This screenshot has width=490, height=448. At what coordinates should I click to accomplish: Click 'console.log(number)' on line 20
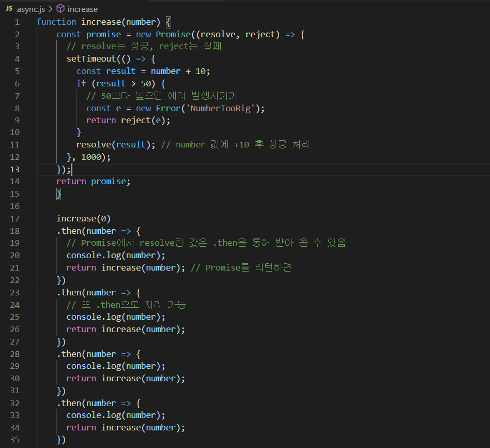113,256
